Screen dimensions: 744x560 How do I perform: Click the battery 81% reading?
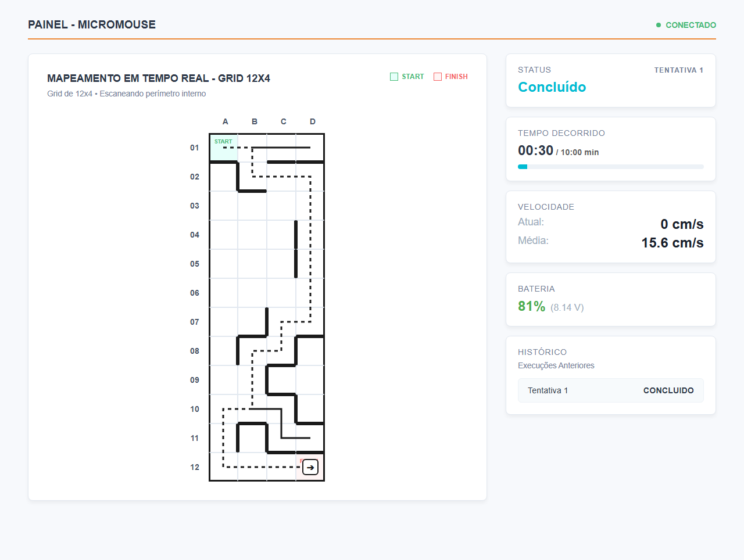531,306
